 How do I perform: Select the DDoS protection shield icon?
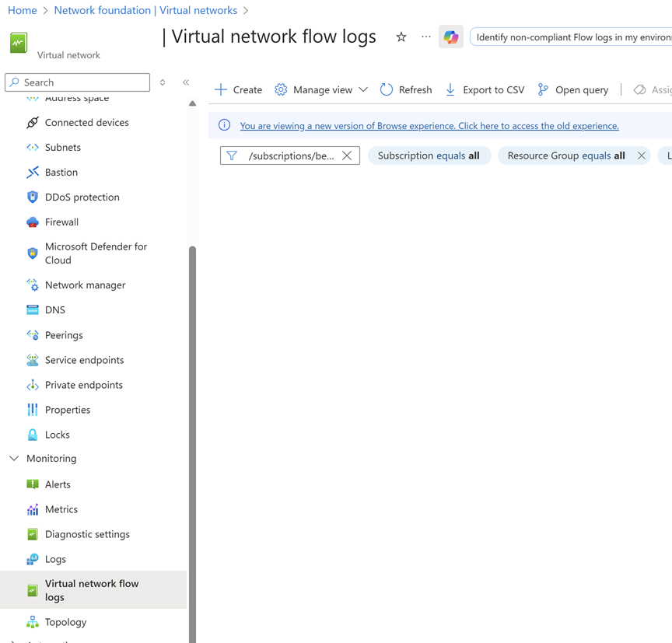(x=33, y=197)
